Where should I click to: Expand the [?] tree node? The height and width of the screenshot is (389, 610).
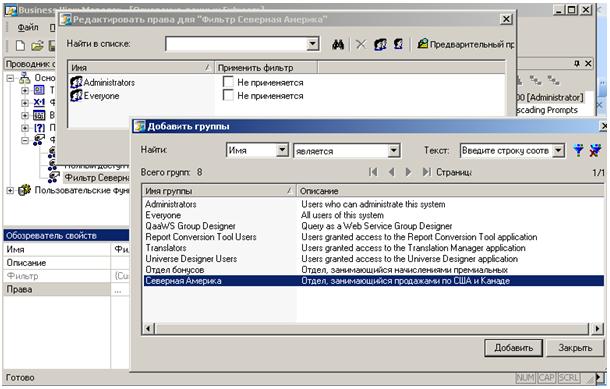pyautogui.click(x=25, y=128)
